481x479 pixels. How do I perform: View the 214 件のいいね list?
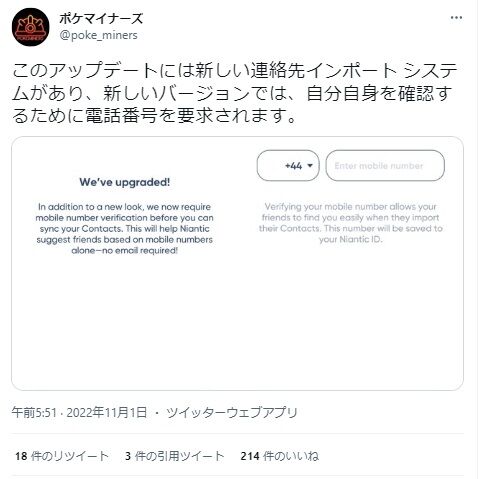pyautogui.click(x=279, y=456)
